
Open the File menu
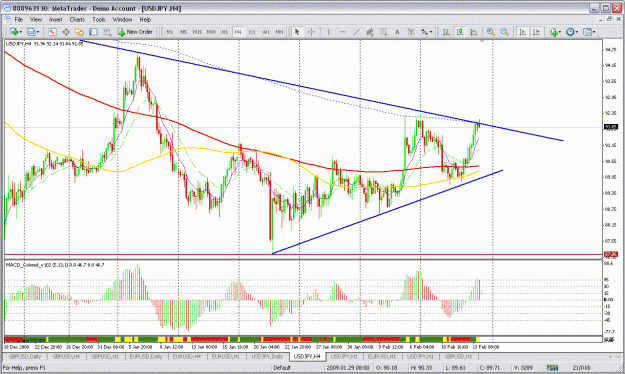[x=19, y=19]
